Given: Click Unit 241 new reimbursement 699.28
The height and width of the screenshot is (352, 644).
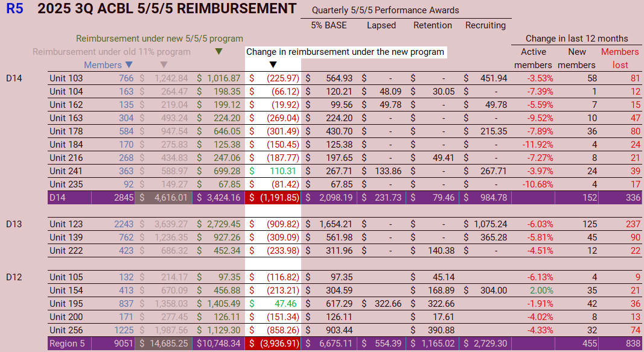Looking at the screenshot, I should coord(227,171).
